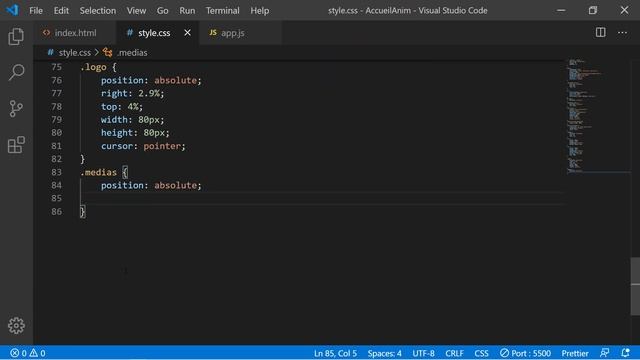
Task: Click closing brace on line 86
Action: [x=83, y=211]
